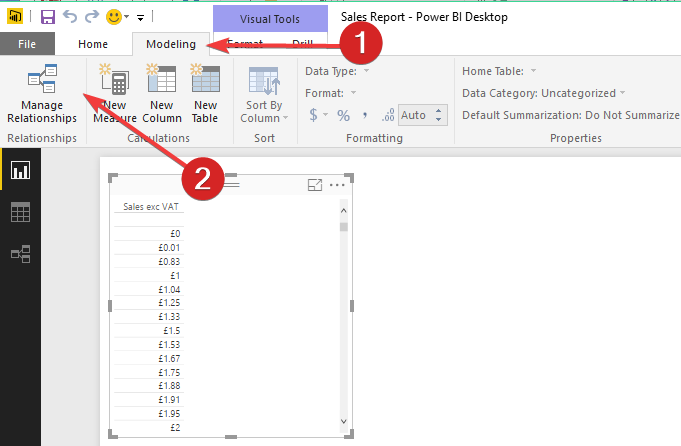Select the £1.91 cell
Viewport: 681px width, 446px height.
169,400
